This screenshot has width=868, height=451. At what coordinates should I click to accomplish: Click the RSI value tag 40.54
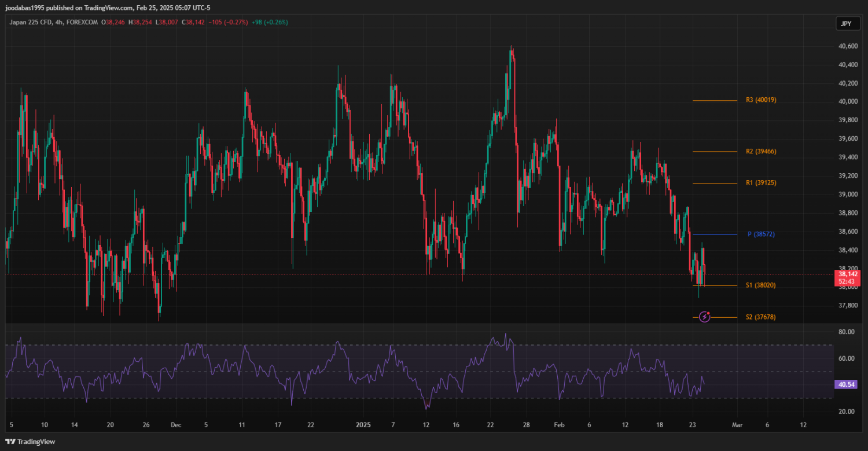click(x=846, y=384)
